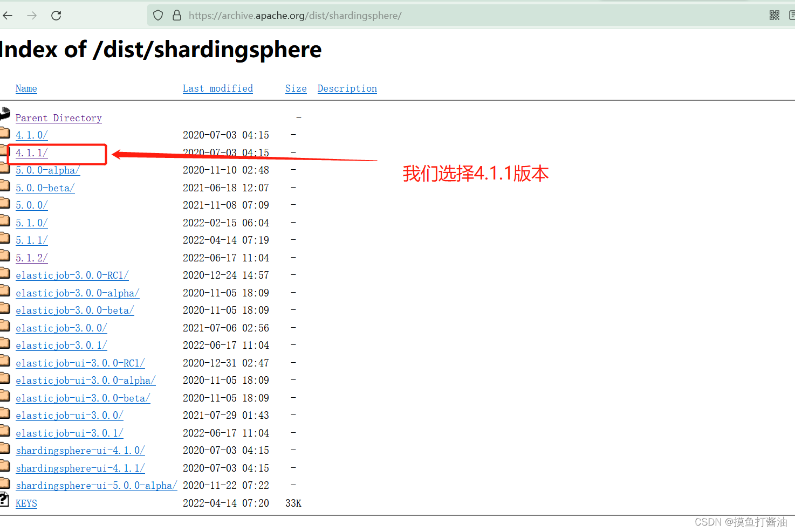Sort listing by the Last modified header

[218, 88]
